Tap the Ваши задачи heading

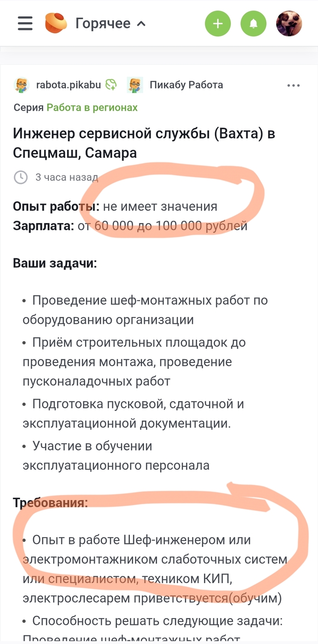pos(55,263)
